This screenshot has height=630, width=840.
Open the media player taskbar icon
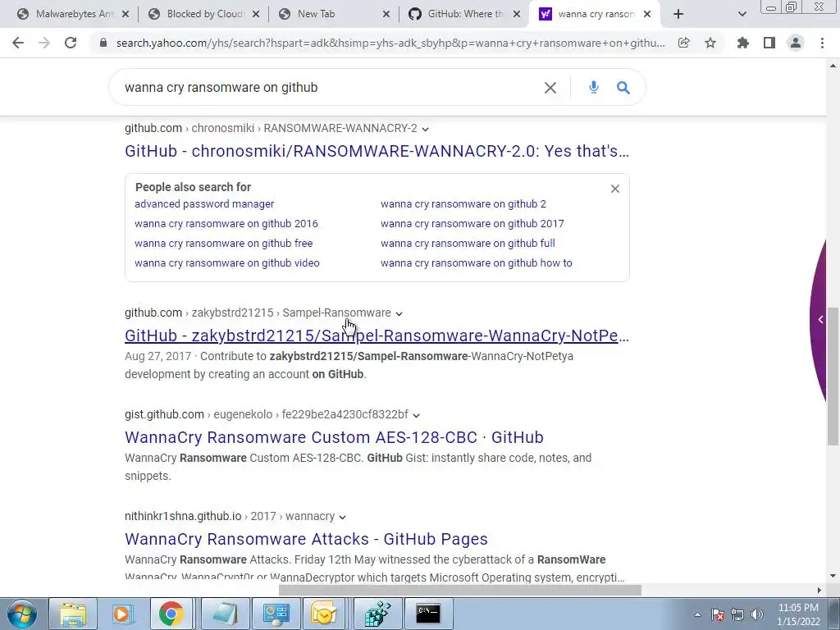[122, 614]
